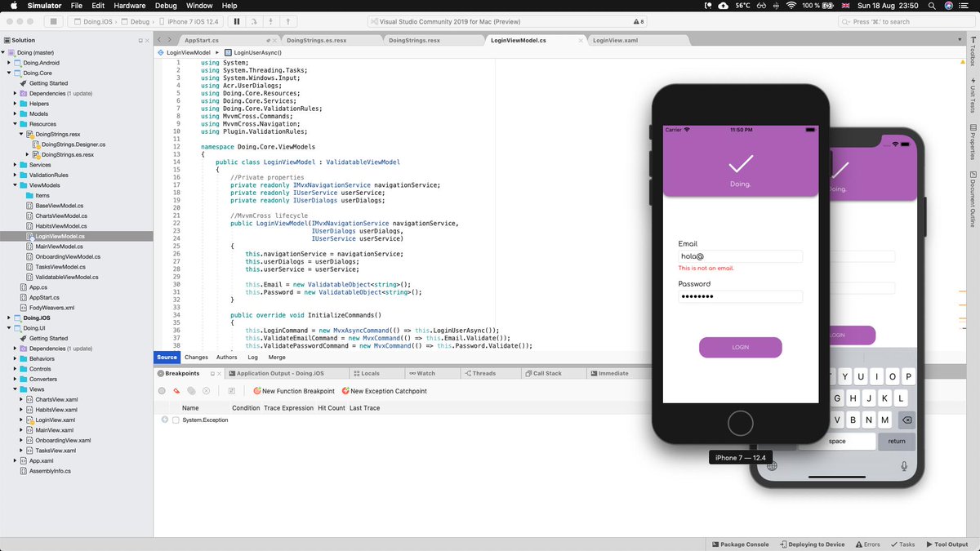Open Tasks pad in status bar

click(903, 544)
